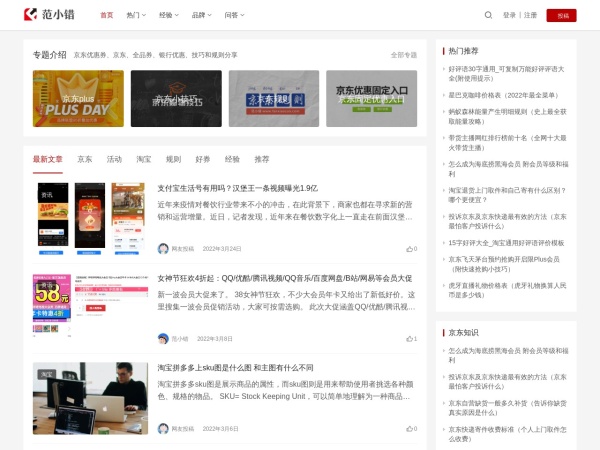Image resolution: width=600 pixels, height=450 pixels.
Task: Open the search magnifier icon
Action: 488,15
